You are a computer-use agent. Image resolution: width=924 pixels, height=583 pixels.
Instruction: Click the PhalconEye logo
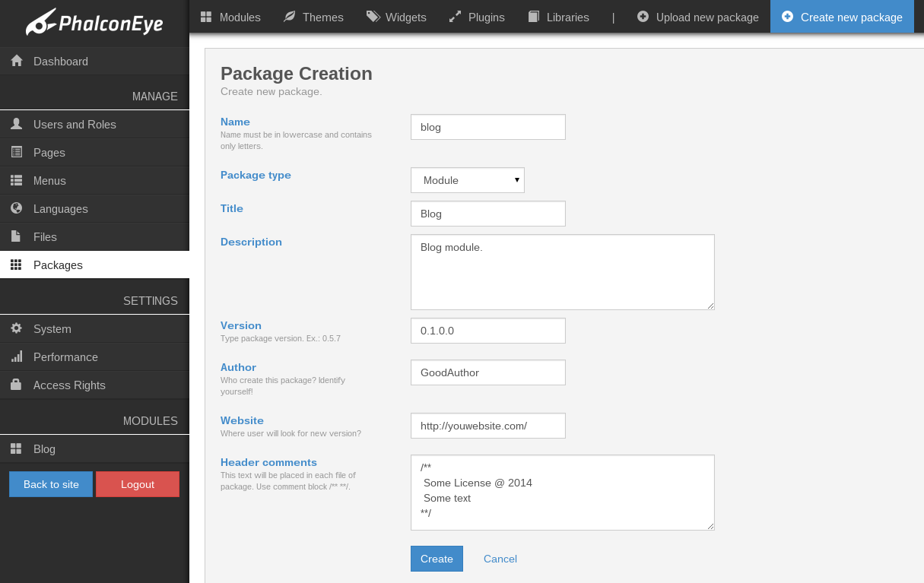pyautogui.click(x=94, y=22)
